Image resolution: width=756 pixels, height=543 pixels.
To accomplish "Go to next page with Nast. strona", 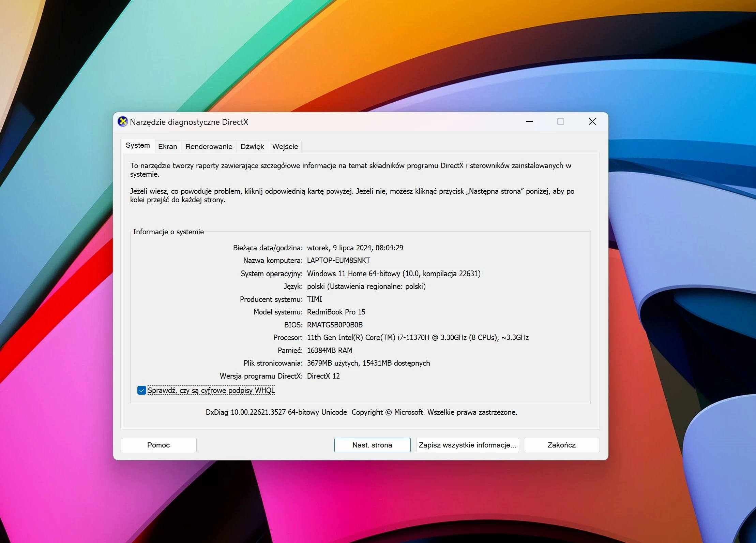I will [x=372, y=445].
